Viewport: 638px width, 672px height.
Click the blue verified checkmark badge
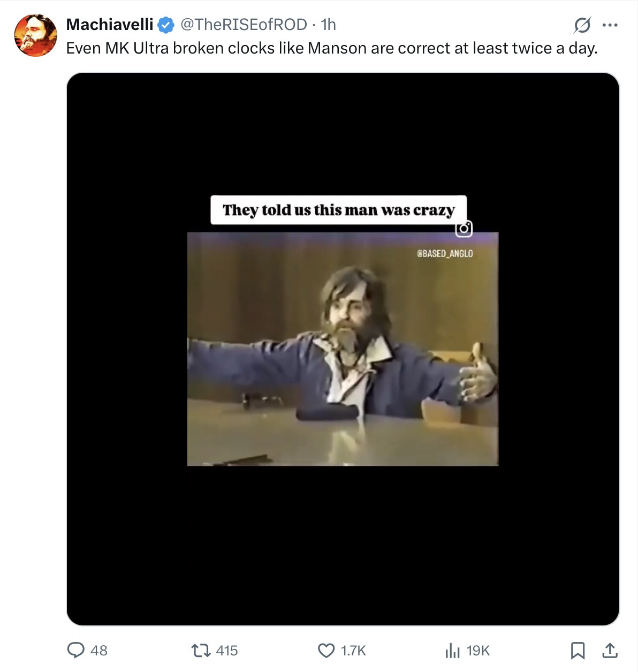coord(166,25)
